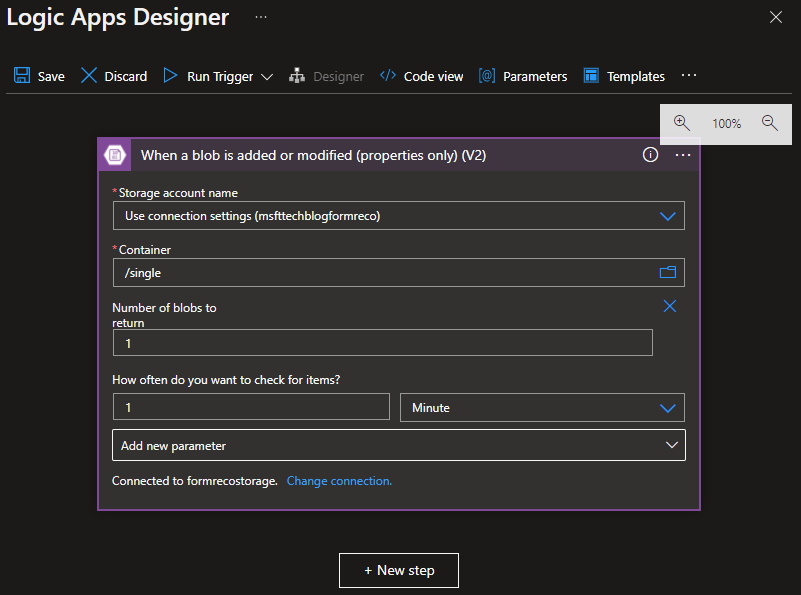This screenshot has height=595, width=801.
Task: Click the zoom in magnifier icon
Action: pyautogui.click(x=682, y=123)
